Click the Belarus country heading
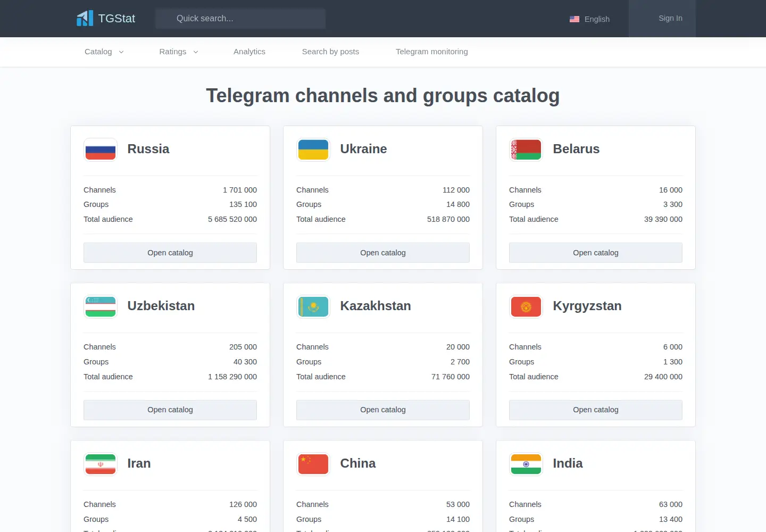This screenshot has width=766, height=532. coord(576,149)
